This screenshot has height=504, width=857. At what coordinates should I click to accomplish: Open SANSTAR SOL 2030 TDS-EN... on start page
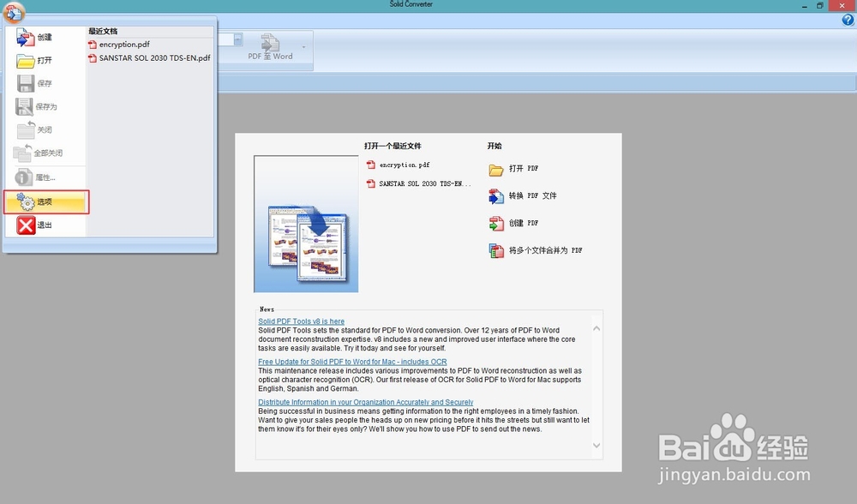click(425, 183)
